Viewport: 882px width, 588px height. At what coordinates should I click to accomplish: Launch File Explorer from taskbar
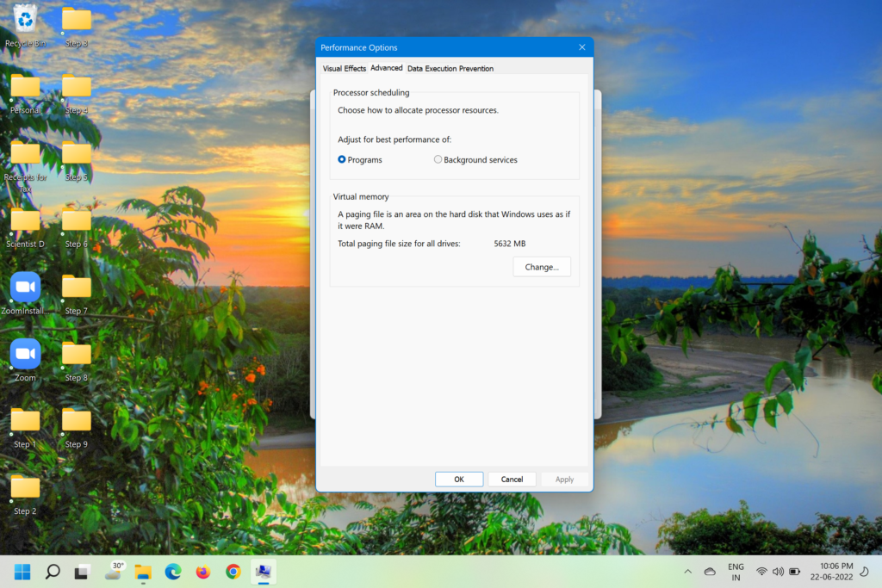click(x=143, y=571)
